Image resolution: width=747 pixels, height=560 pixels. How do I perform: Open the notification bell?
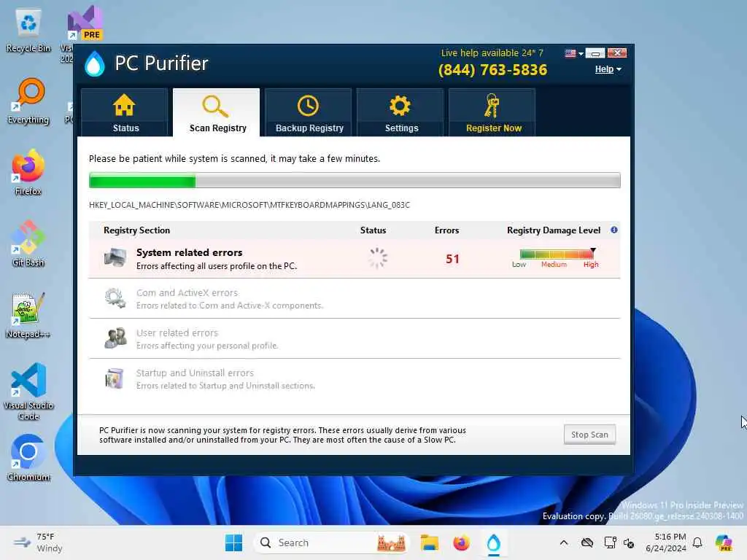697,542
